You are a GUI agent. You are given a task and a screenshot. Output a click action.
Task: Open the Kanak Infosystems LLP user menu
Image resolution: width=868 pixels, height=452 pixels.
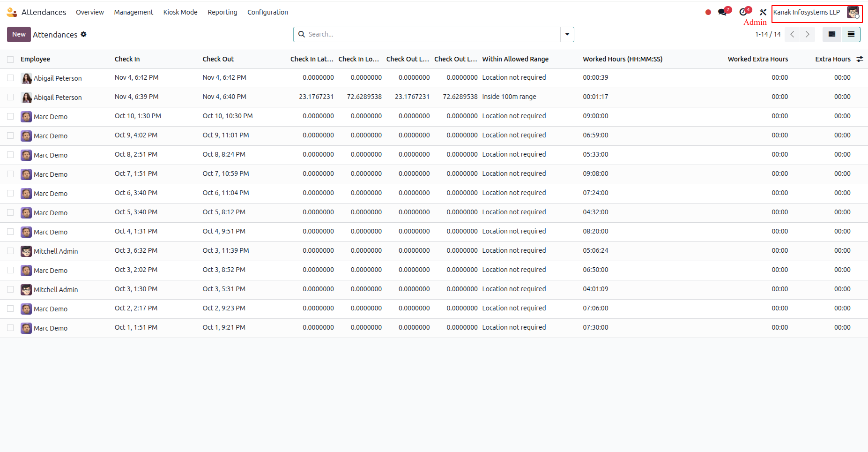coord(817,13)
